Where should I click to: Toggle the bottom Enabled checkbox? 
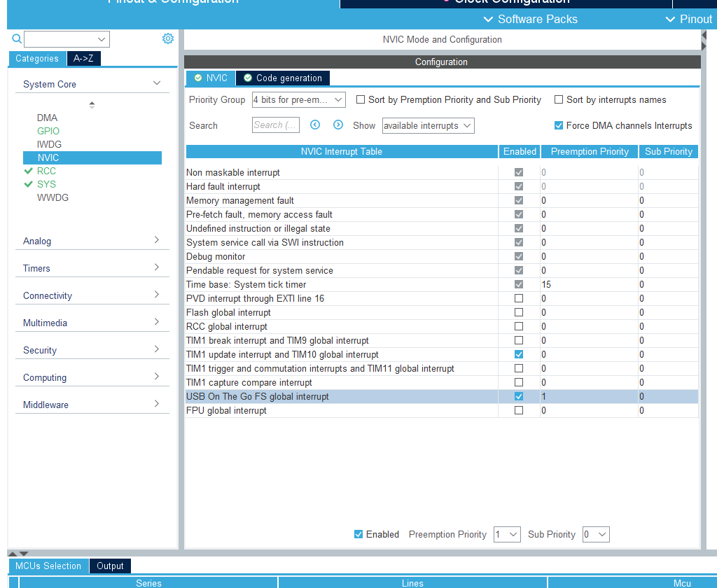[x=358, y=534]
